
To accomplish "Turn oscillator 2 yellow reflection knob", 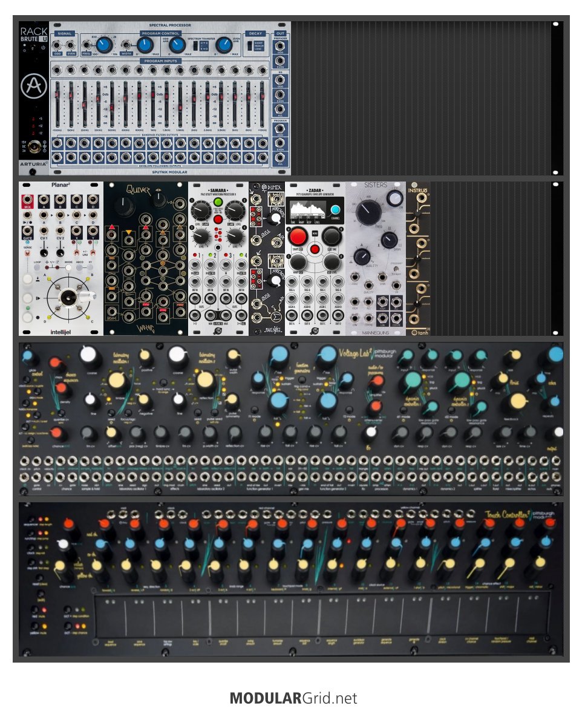I will [205, 380].
